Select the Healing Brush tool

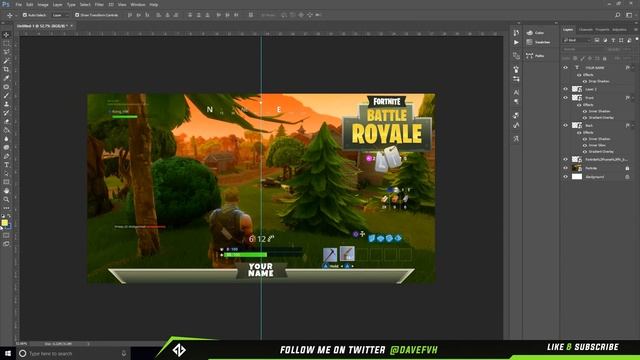(6, 87)
